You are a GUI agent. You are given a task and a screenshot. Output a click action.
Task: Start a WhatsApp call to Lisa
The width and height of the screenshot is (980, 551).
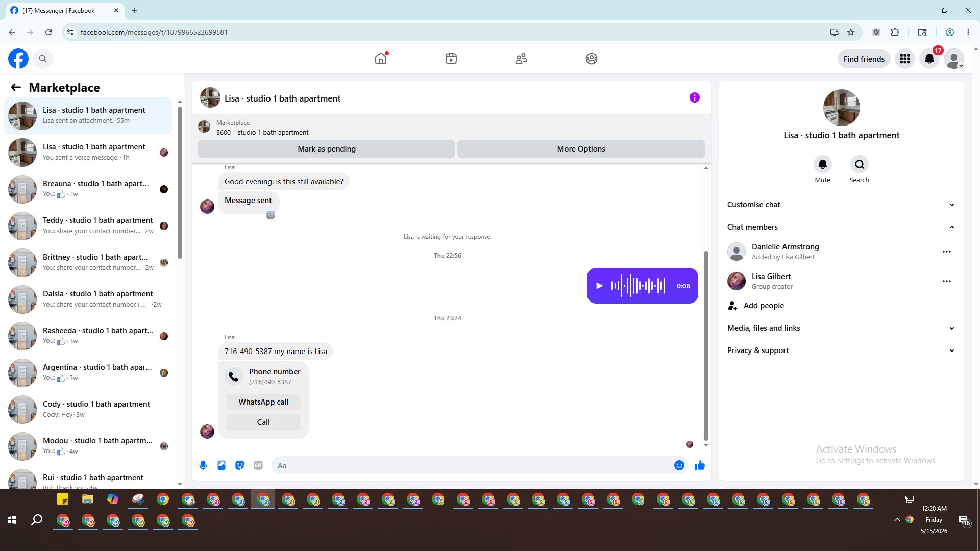click(x=263, y=402)
